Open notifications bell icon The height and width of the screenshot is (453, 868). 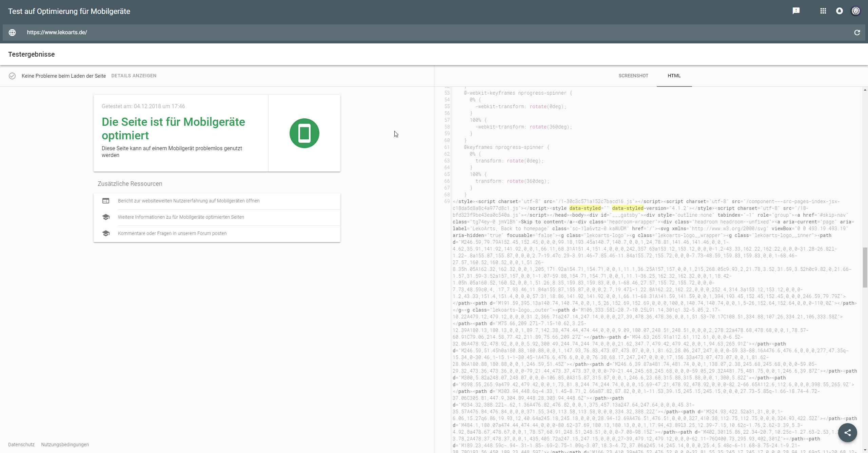(x=840, y=11)
